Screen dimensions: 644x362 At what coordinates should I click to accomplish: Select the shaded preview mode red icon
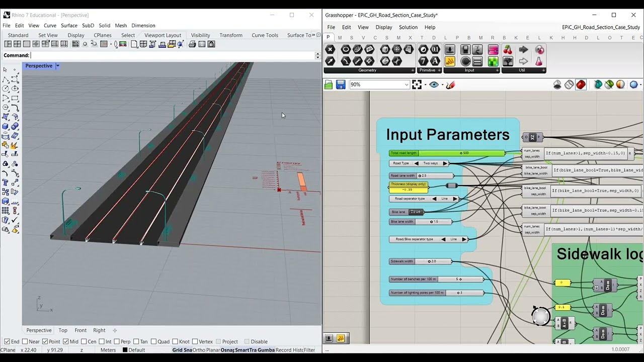click(x=581, y=85)
